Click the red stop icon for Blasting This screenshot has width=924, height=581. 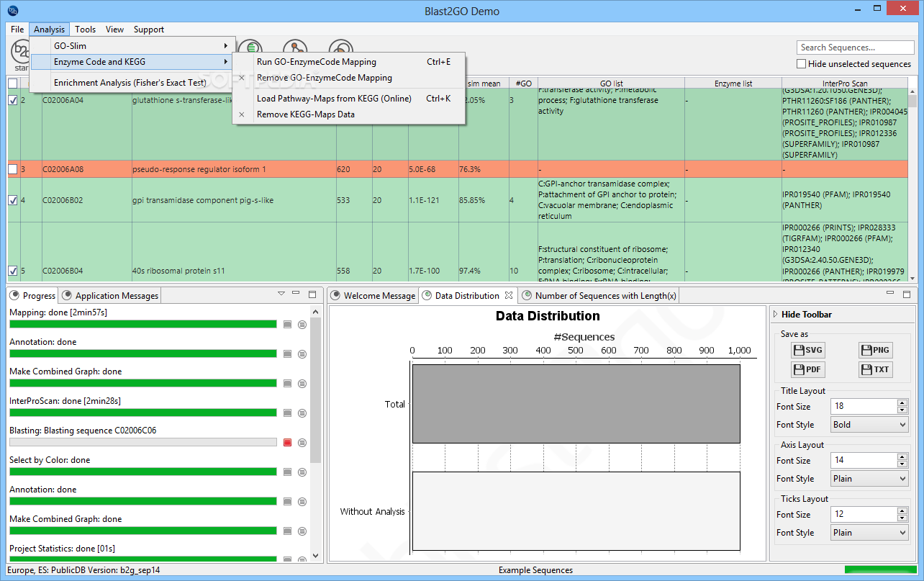[x=288, y=442]
